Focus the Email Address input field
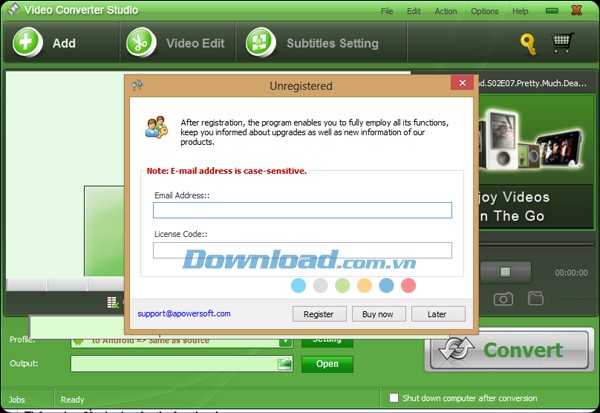This screenshot has width=600, height=413. tap(302, 210)
